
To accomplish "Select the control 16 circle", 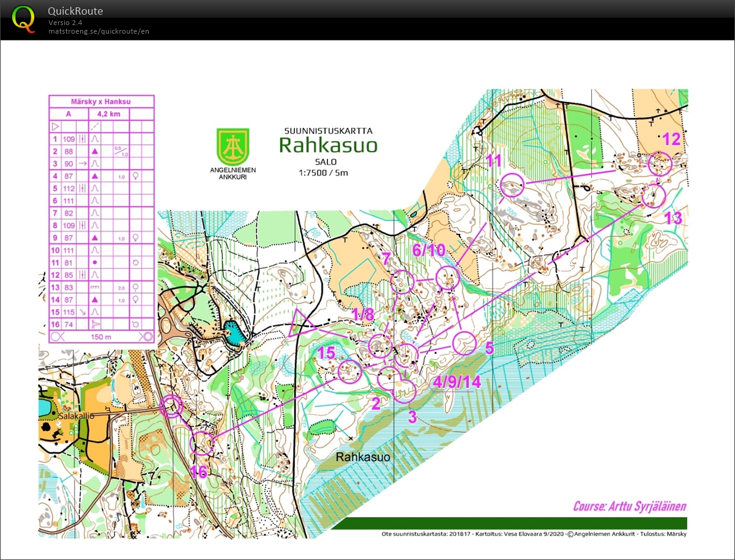I will pos(202,443).
